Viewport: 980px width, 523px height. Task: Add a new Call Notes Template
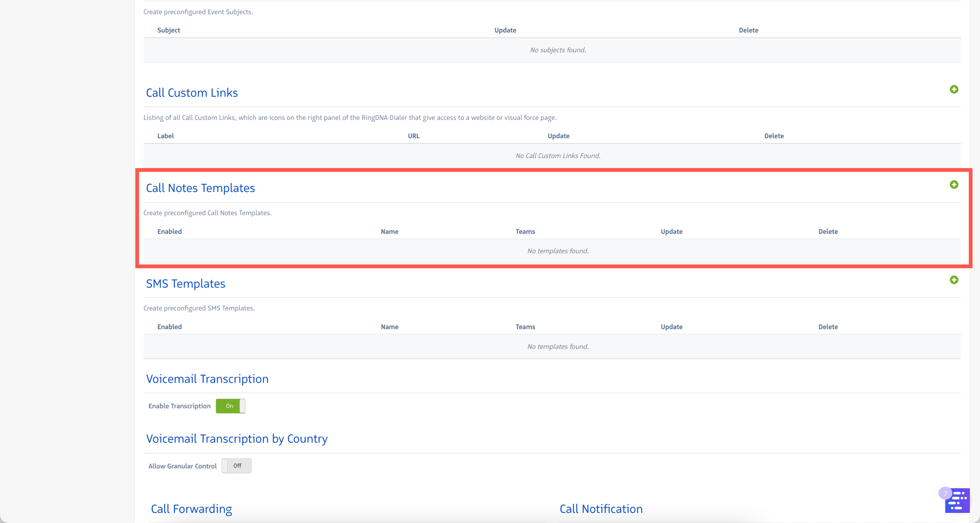954,185
